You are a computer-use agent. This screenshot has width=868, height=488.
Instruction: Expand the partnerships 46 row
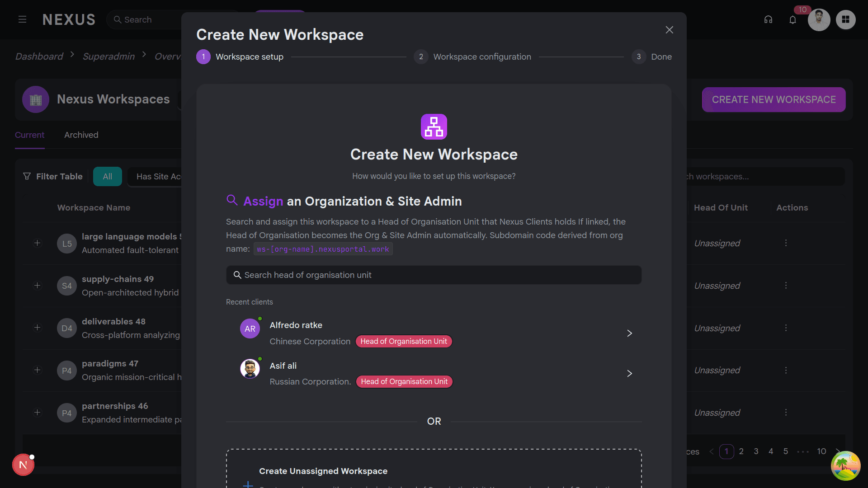click(x=38, y=413)
